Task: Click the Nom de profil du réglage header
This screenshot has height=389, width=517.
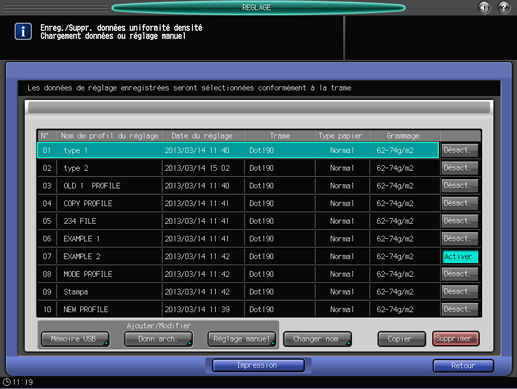Action: pyautogui.click(x=109, y=136)
